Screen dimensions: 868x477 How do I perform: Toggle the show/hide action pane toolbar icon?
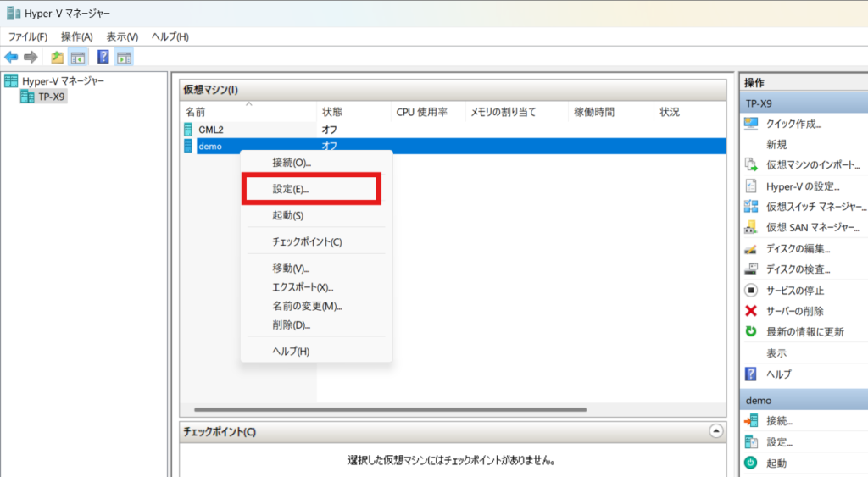[x=124, y=57]
